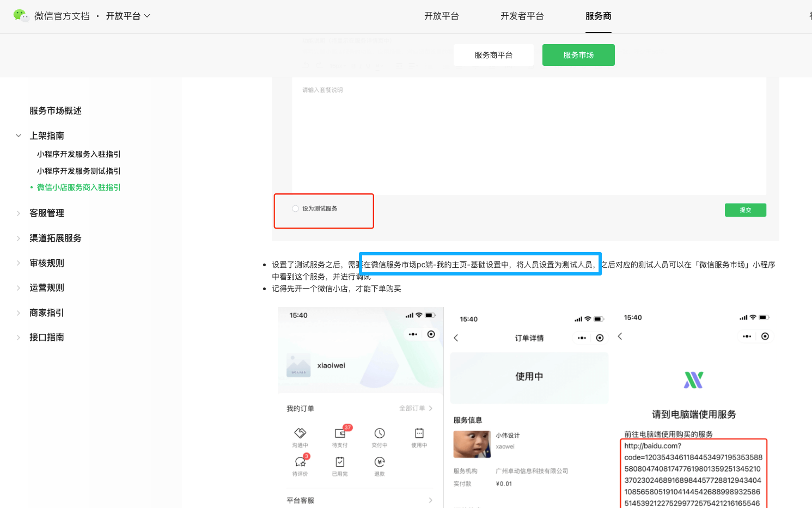Open the 平台客服 row arrow
Screen dimensions: 812x508
click(430, 500)
